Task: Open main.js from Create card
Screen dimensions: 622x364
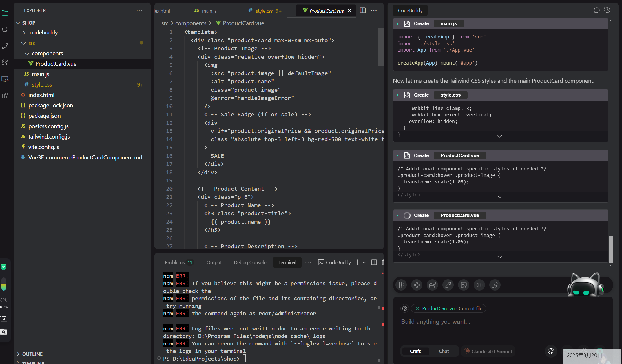Action: click(449, 23)
